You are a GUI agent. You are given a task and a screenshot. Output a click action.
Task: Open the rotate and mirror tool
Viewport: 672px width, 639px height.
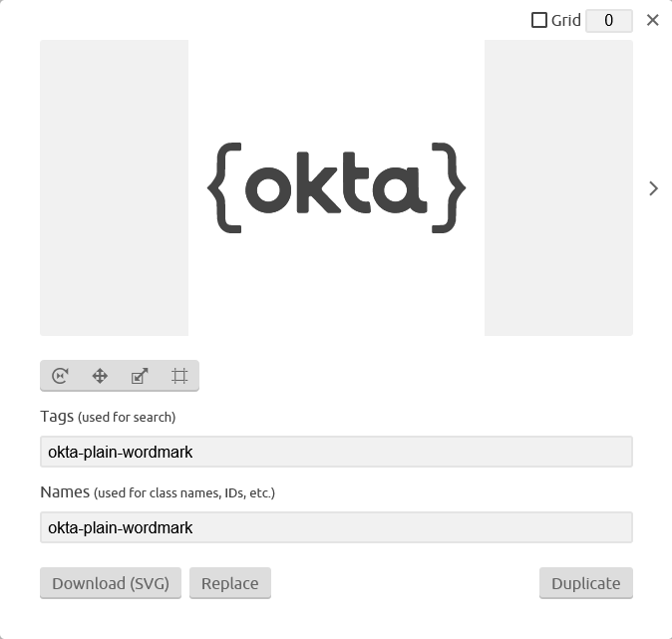pyautogui.click(x=60, y=376)
